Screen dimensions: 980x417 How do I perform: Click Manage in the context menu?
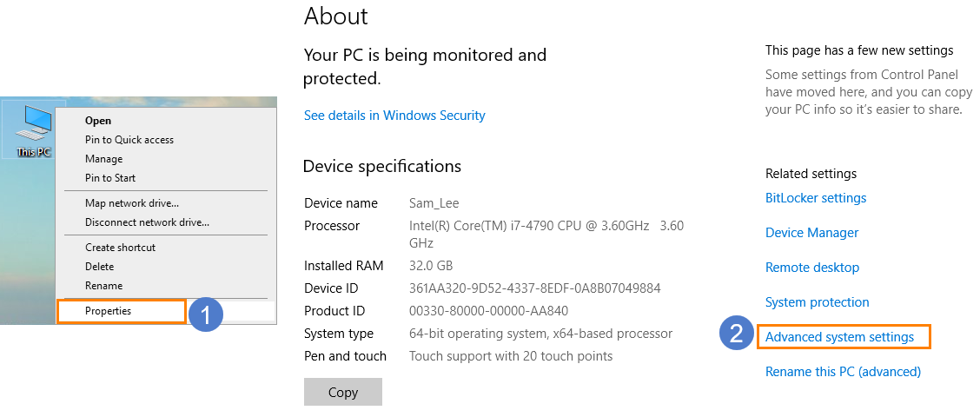point(103,159)
